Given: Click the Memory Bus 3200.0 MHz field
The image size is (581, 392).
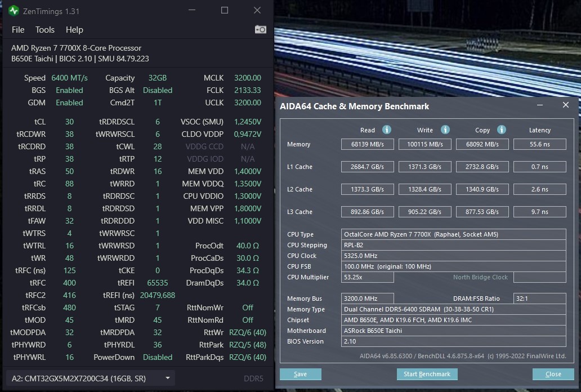Looking at the screenshot, I should click(x=367, y=299).
